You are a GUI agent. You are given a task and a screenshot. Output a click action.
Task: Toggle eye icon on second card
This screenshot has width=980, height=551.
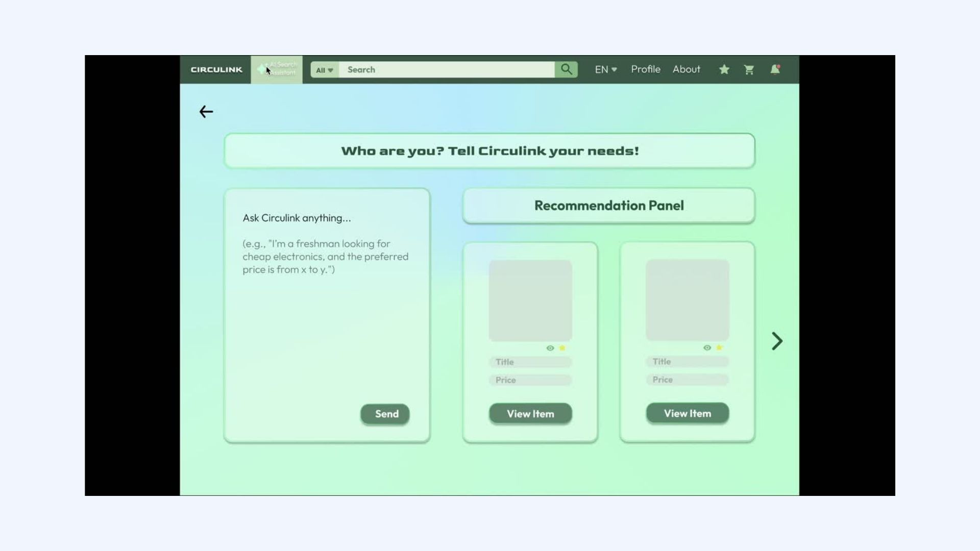tap(707, 347)
